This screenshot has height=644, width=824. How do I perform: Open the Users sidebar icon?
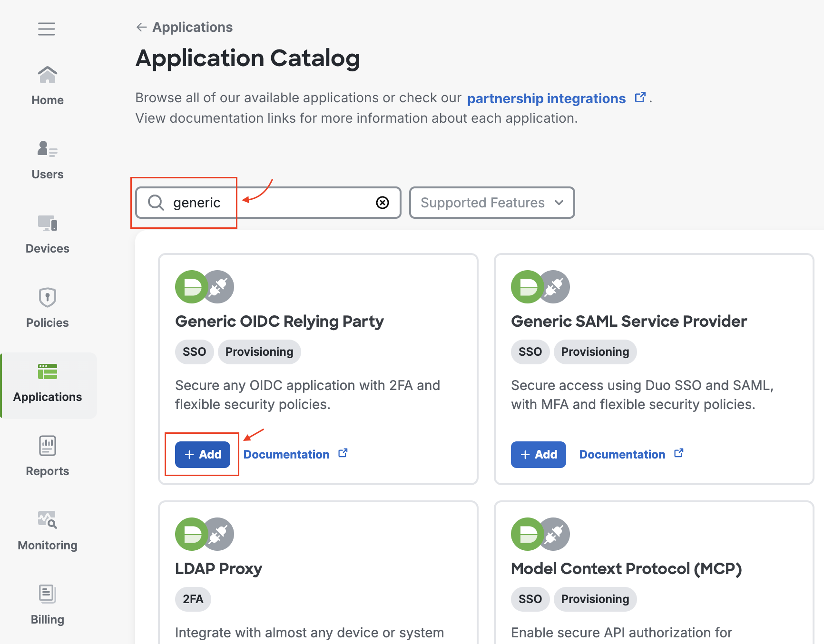click(x=47, y=149)
